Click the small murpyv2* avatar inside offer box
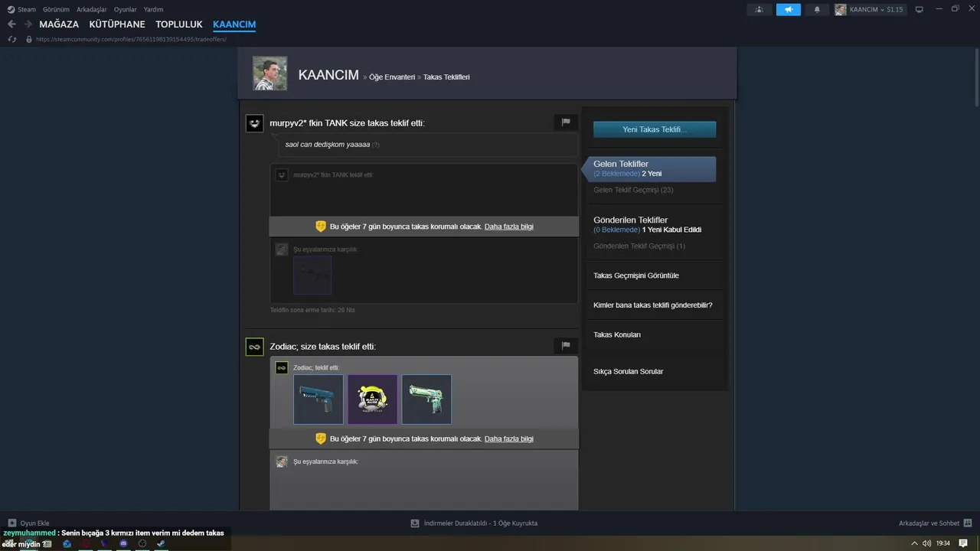The image size is (980, 551). tap(282, 175)
